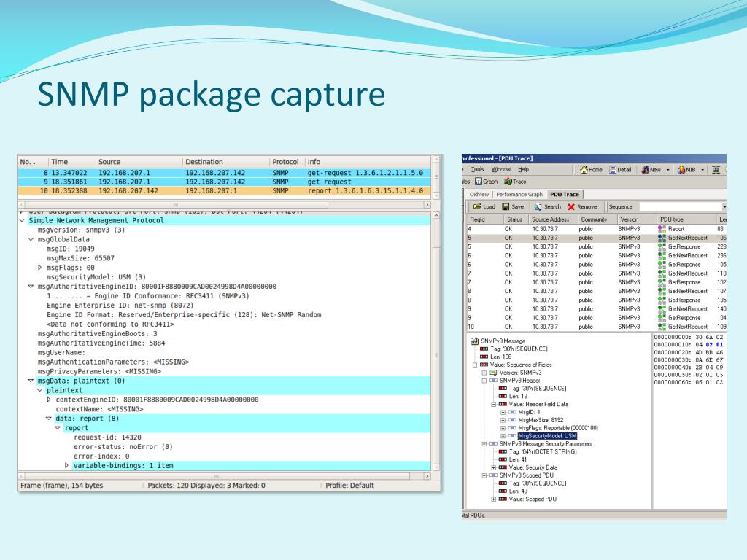
Task: Click the Save floppy disk icon
Action: pos(506,206)
